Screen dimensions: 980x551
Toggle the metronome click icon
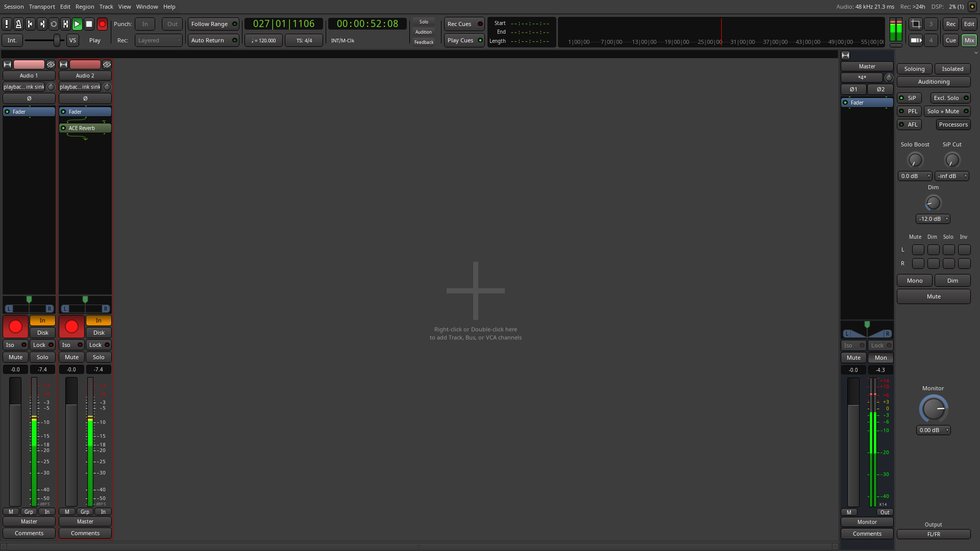coord(18,24)
